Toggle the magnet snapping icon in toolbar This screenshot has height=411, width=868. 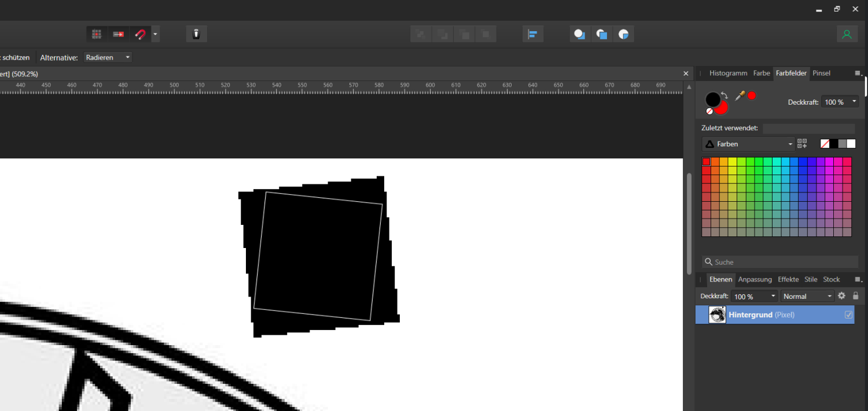click(x=140, y=34)
